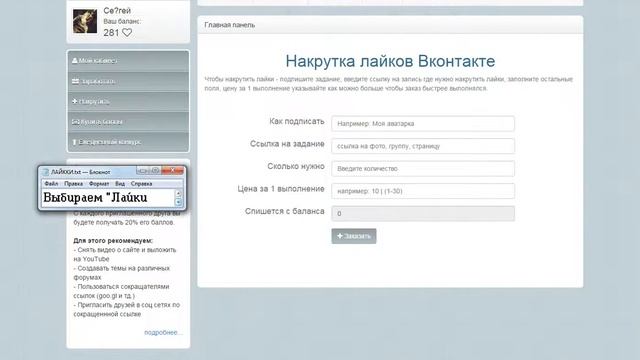
Task: Open the 'Заработать' sidebar item
Action: (128, 81)
